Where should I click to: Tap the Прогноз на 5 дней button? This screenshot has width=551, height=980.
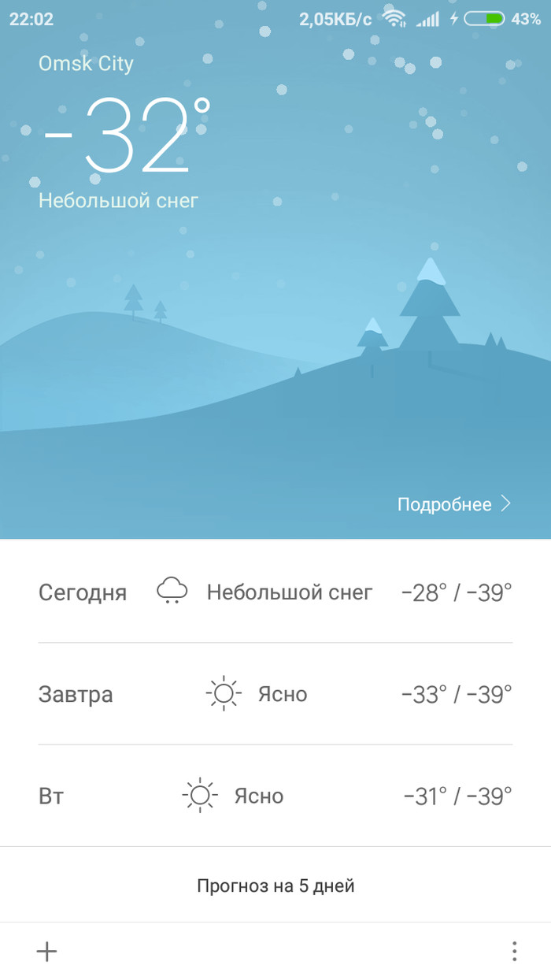click(x=275, y=885)
